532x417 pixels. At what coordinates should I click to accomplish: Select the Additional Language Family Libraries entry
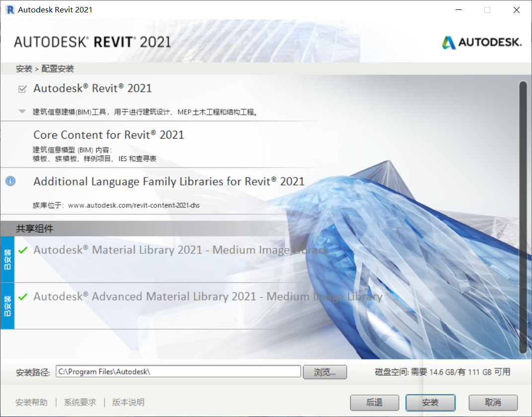click(168, 181)
